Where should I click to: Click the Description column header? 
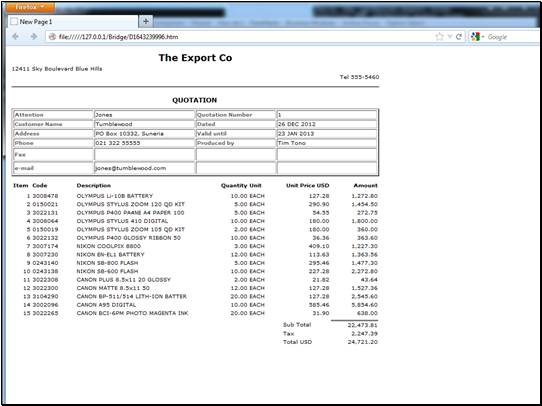tap(94, 186)
